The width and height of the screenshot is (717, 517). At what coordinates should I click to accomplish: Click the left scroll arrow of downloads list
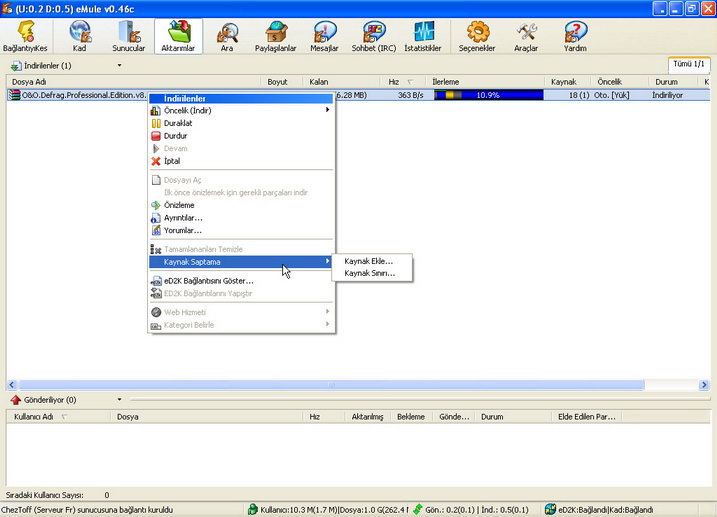tap(12, 385)
